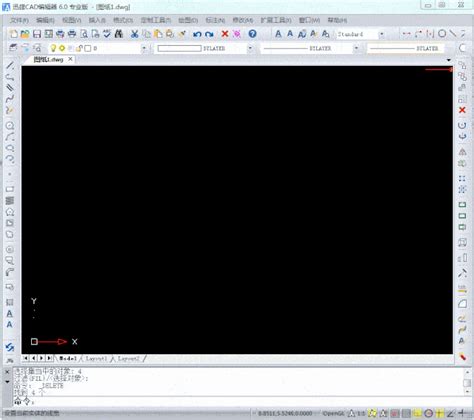This screenshot has height=420, width=474.
Task: Expand the layer name dropdown arrow
Action: [144, 48]
